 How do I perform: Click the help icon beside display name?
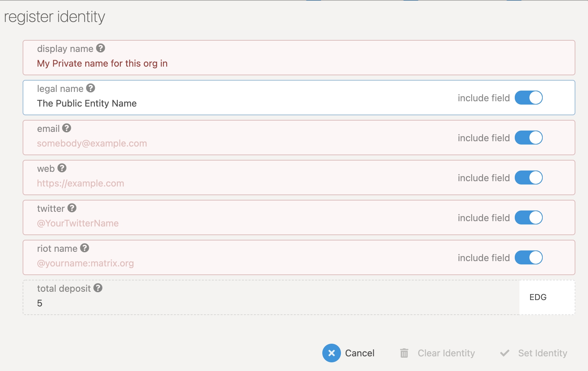click(x=101, y=48)
